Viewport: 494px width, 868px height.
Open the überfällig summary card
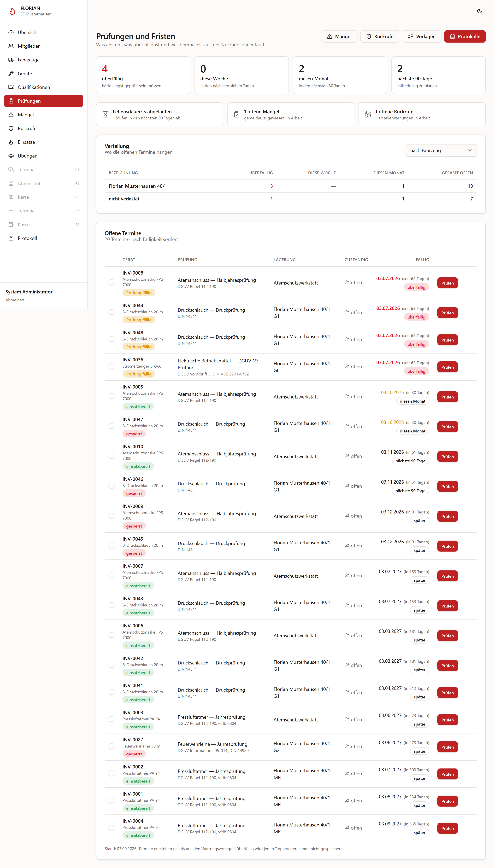click(143, 75)
